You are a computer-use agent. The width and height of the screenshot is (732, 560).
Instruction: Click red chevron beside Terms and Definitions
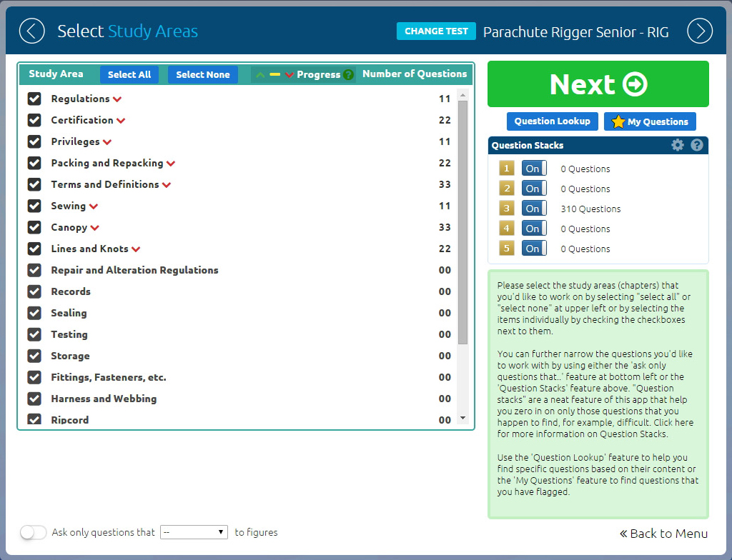(x=167, y=185)
